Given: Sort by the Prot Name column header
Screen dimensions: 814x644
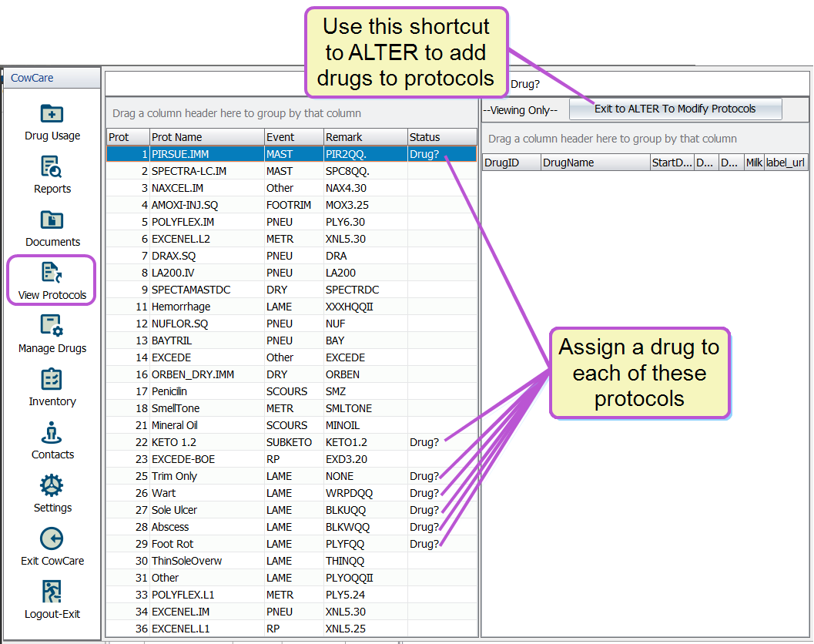Looking at the screenshot, I should point(206,137).
